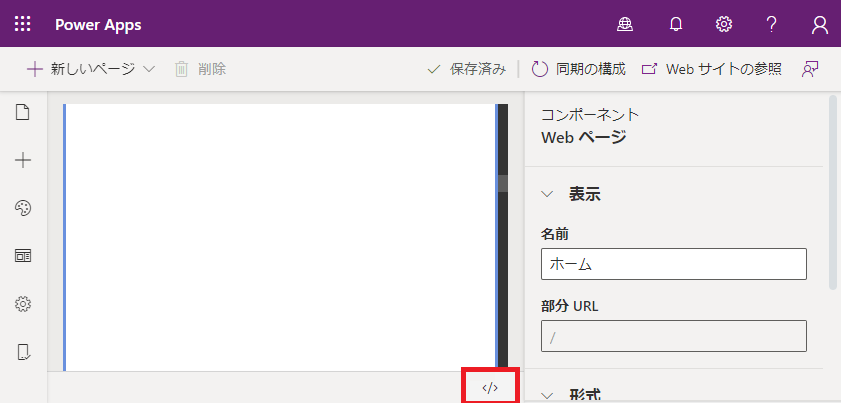The height and width of the screenshot is (403, 841).
Task: Open the settings gear in header
Action: [724, 24]
